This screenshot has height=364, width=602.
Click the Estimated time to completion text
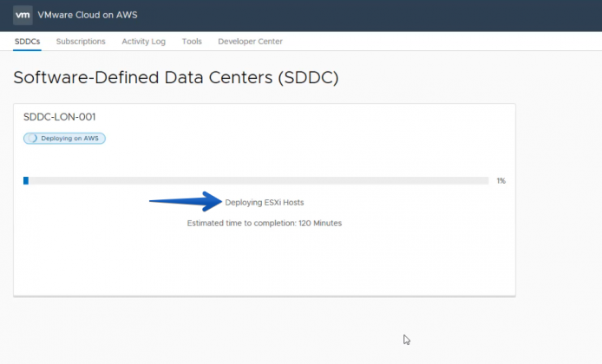tap(265, 224)
